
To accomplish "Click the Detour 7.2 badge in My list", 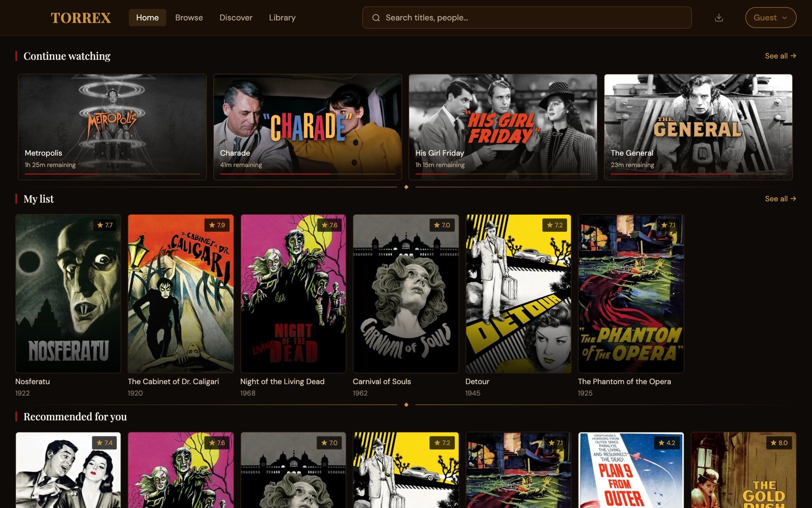I will 555,225.
